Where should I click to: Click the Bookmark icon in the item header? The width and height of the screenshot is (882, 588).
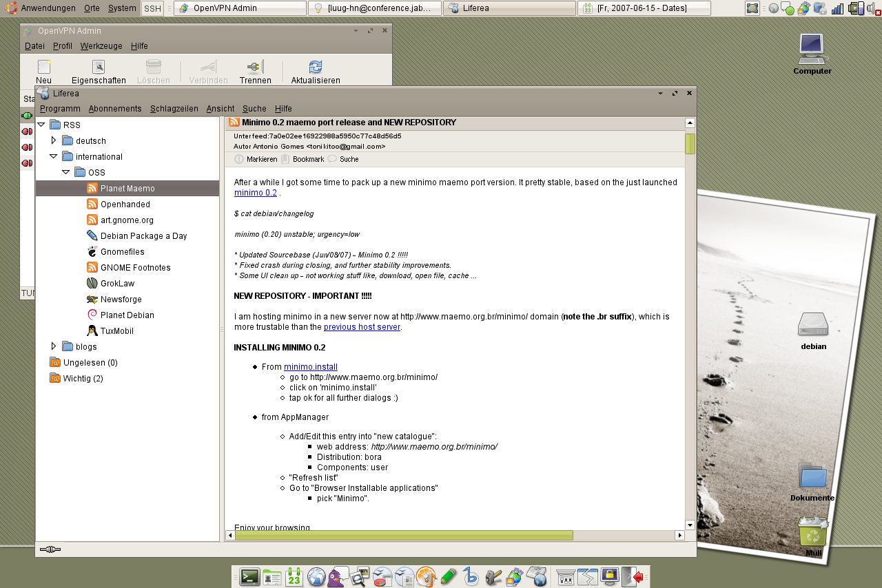tap(285, 159)
